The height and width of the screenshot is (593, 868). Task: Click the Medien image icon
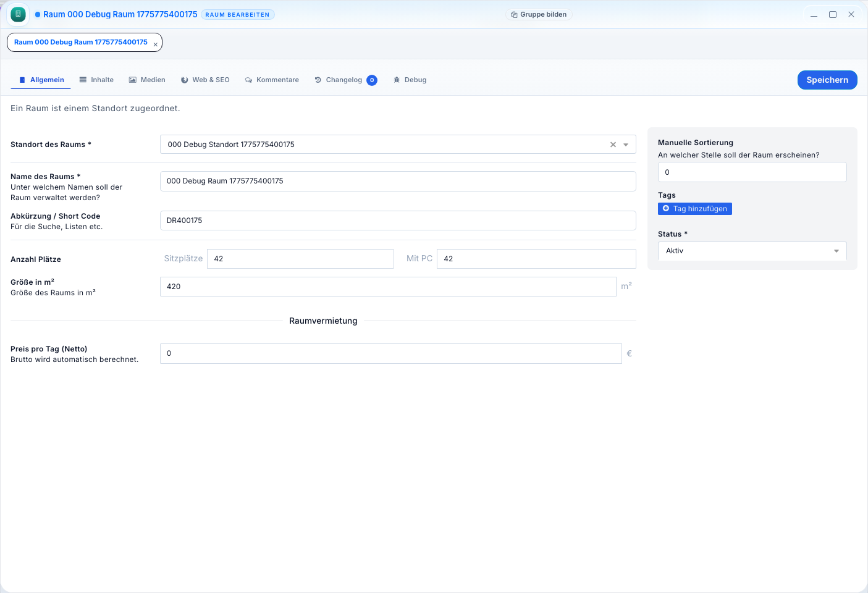coord(133,80)
